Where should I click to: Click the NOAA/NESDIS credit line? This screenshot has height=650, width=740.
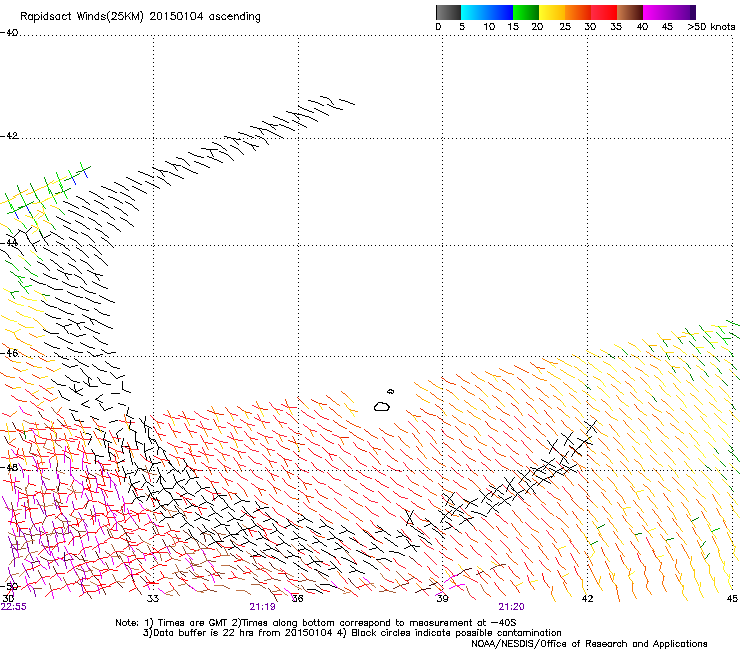[x=589, y=644]
